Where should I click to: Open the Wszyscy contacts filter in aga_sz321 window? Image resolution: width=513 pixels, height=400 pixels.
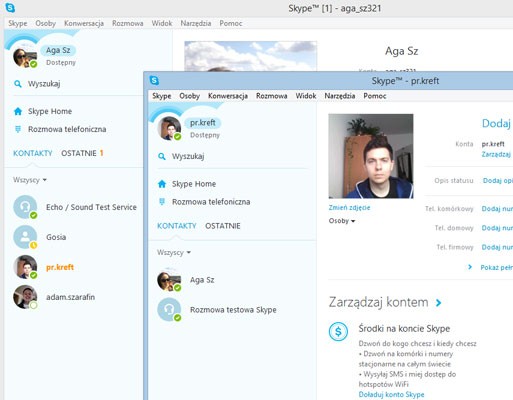point(30,180)
